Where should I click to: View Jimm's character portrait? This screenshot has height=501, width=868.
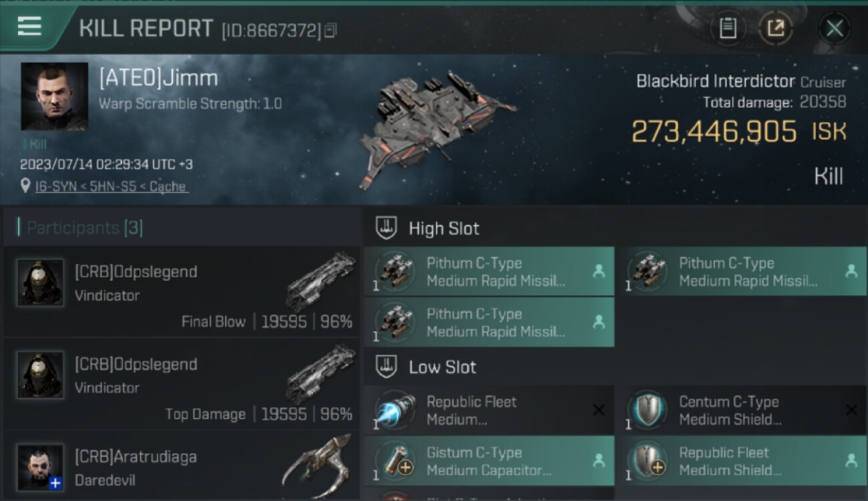54,96
